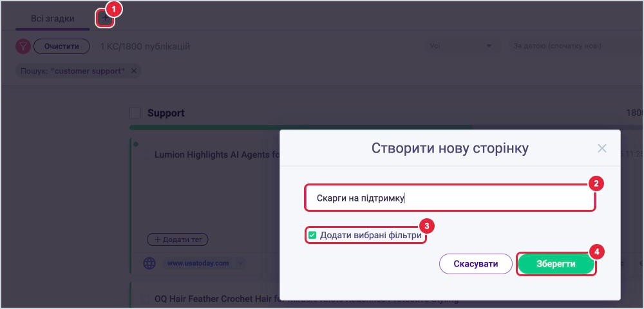Click the Скасувати button
Image resolution: width=644 pixels, height=309 pixels.
[476, 264]
